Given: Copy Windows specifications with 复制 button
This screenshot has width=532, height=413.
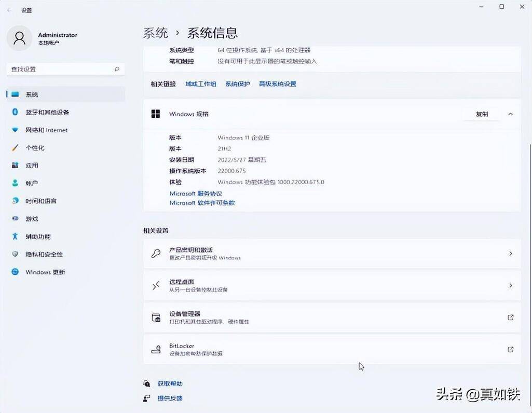Looking at the screenshot, I should pyautogui.click(x=482, y=114).
